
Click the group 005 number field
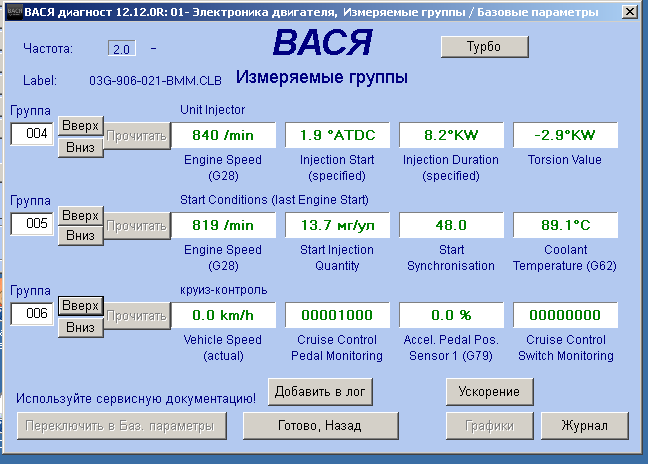coord(32,224)
